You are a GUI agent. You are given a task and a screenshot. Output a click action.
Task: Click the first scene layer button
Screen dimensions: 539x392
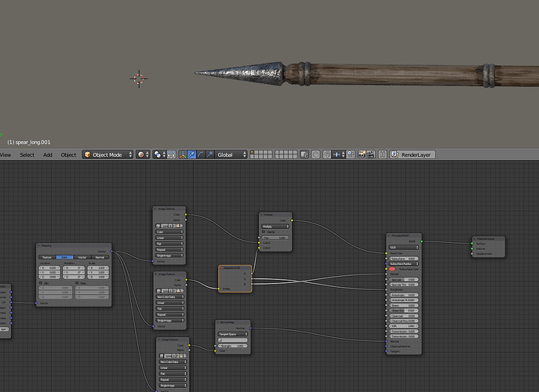coord(252,153)
